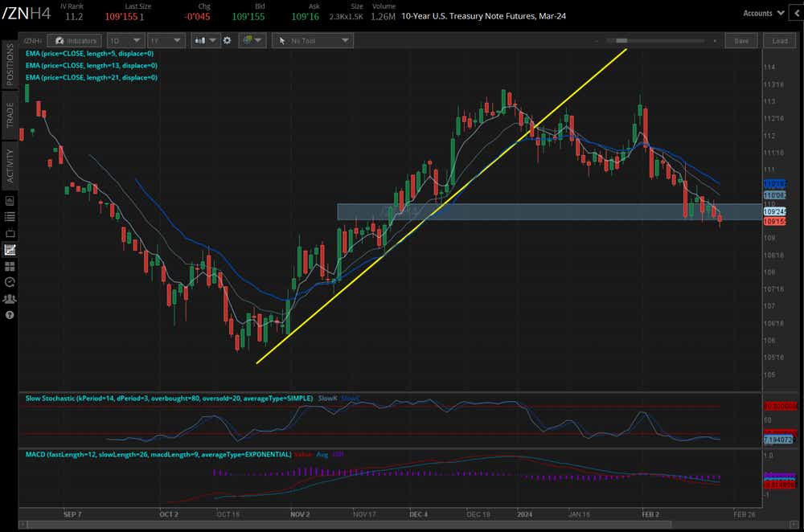The image size is (804, 532).
Task: Open the No Tool drawing dropdown
Action: (x=314, y=40)
